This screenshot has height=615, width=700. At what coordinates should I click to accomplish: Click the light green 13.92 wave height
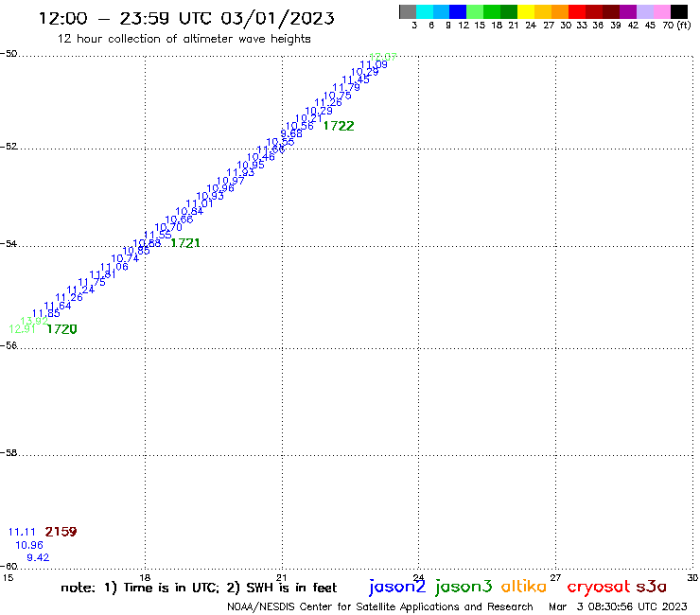[x=34, y=321]
